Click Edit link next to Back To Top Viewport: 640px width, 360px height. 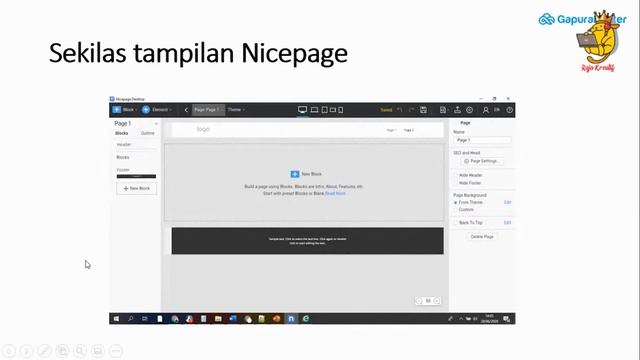[x=507, y=222]
